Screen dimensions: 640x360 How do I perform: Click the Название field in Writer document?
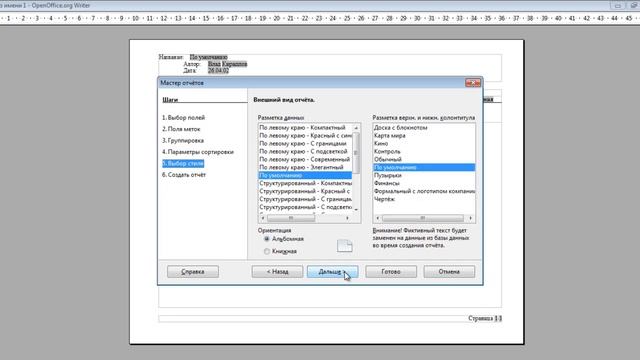[209, 57]
